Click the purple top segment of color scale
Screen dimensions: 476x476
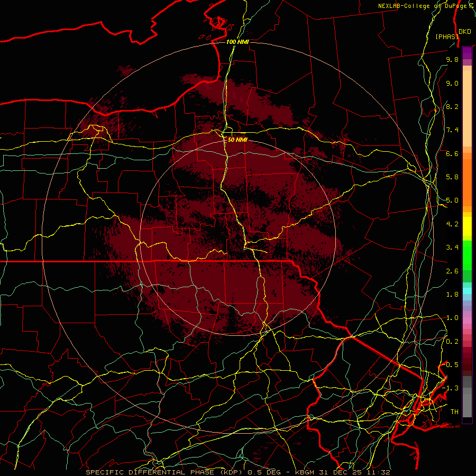[x=467, y=53]
